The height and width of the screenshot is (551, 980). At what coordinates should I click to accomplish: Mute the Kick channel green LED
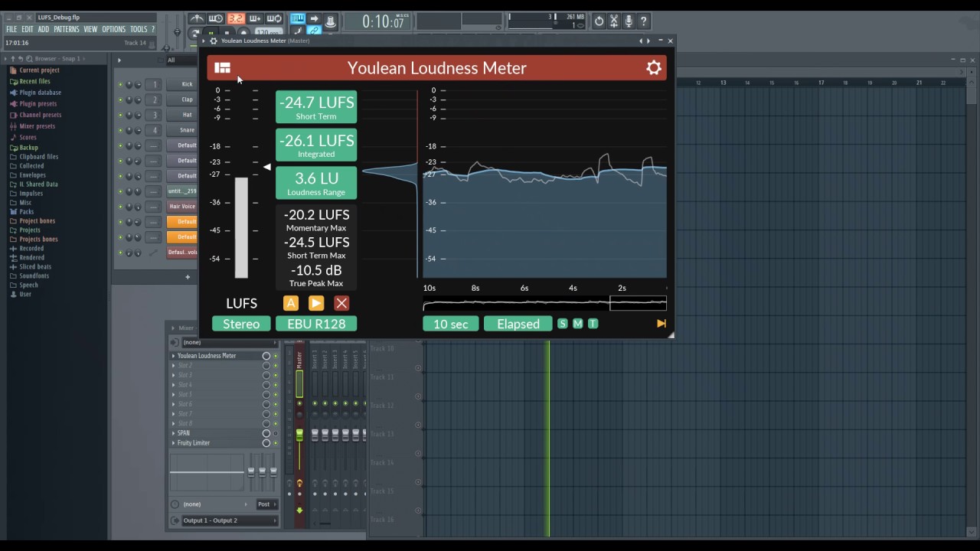pos(120,84)
